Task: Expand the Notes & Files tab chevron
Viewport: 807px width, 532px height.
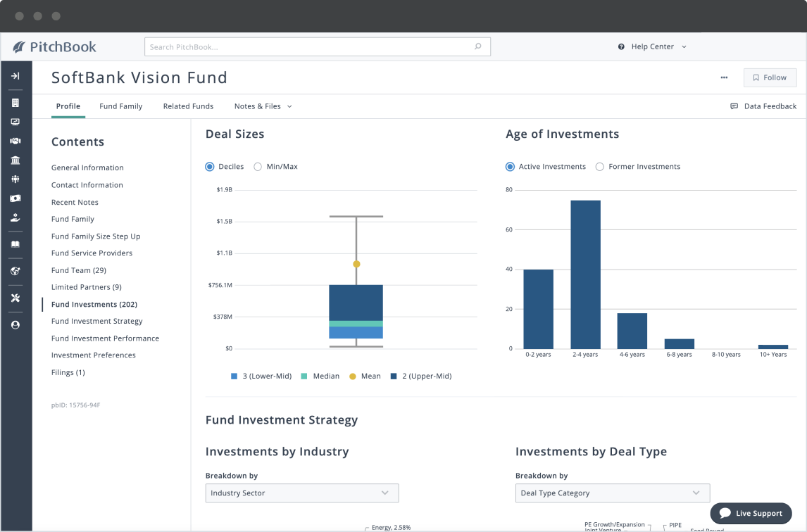Action: pyautogui.click(x=289, y=106)
